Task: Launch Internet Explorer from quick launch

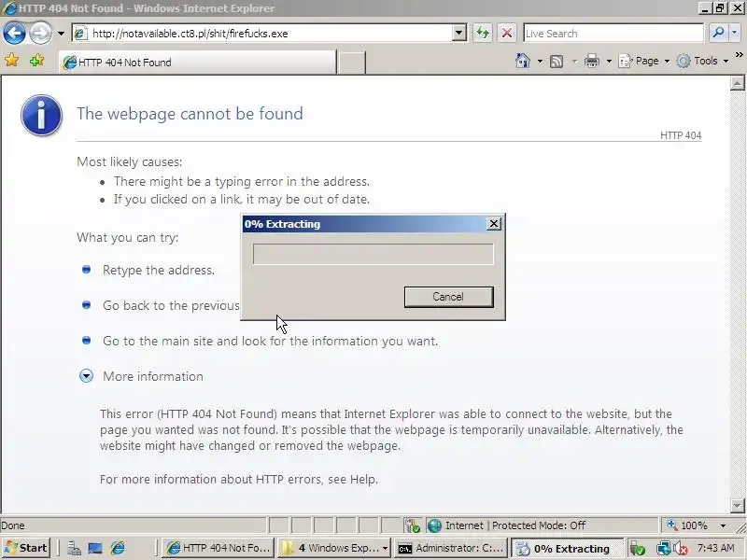Action: point(118,548)
